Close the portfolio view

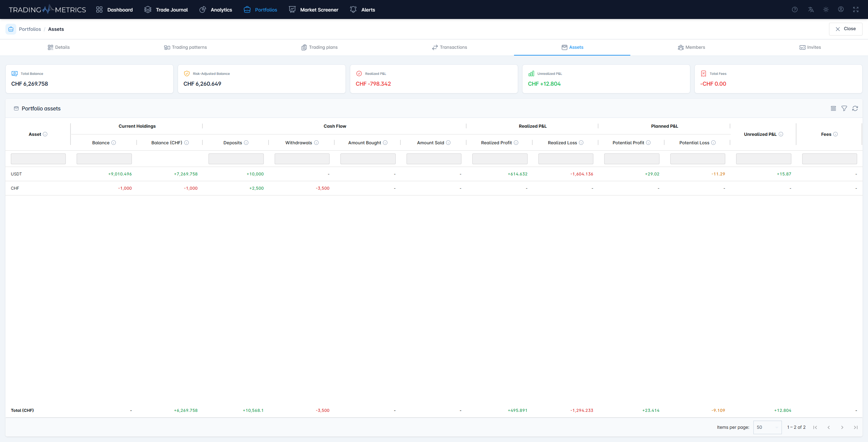tap(846, 29)
